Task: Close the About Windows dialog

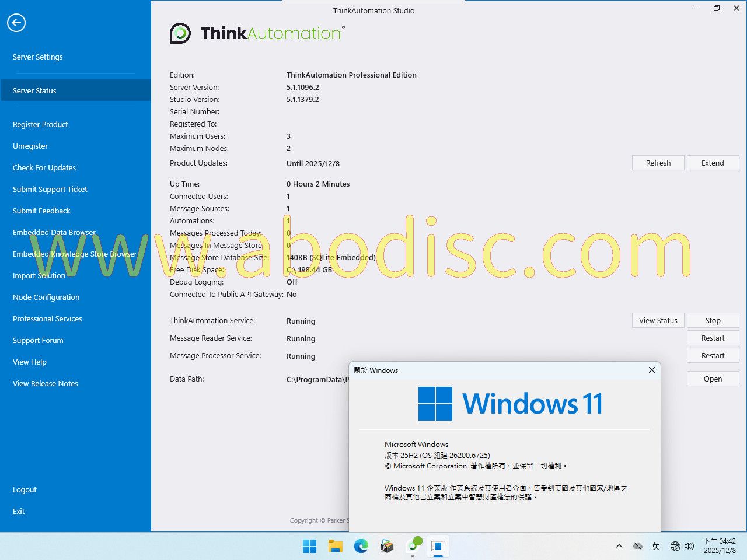Action: click(652, 370)
